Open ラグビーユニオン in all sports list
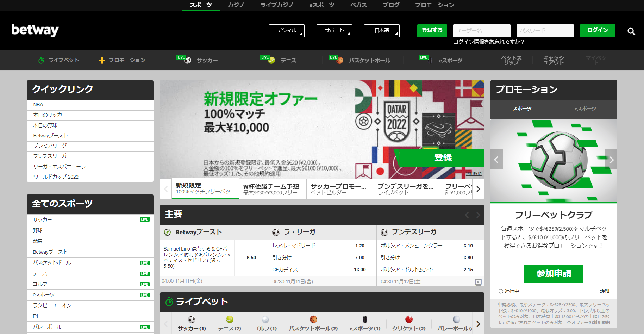Screen dimensions: 644x334 [90, 305]
